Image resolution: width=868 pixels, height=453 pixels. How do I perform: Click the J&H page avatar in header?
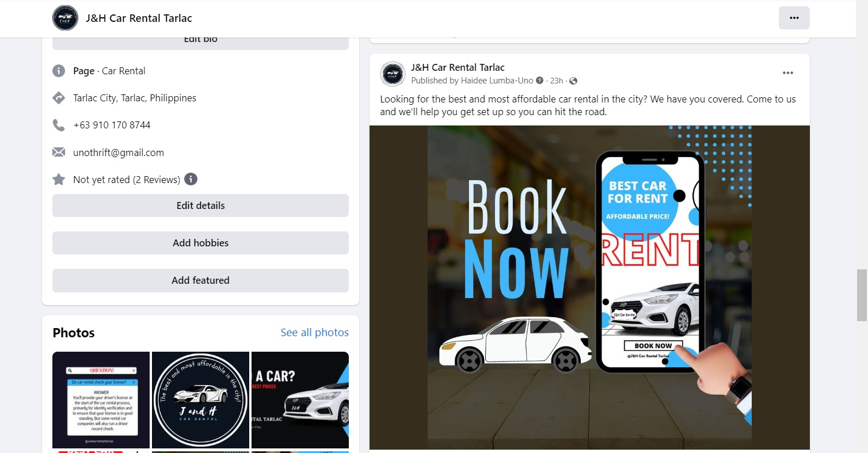(x=65, y=18)
